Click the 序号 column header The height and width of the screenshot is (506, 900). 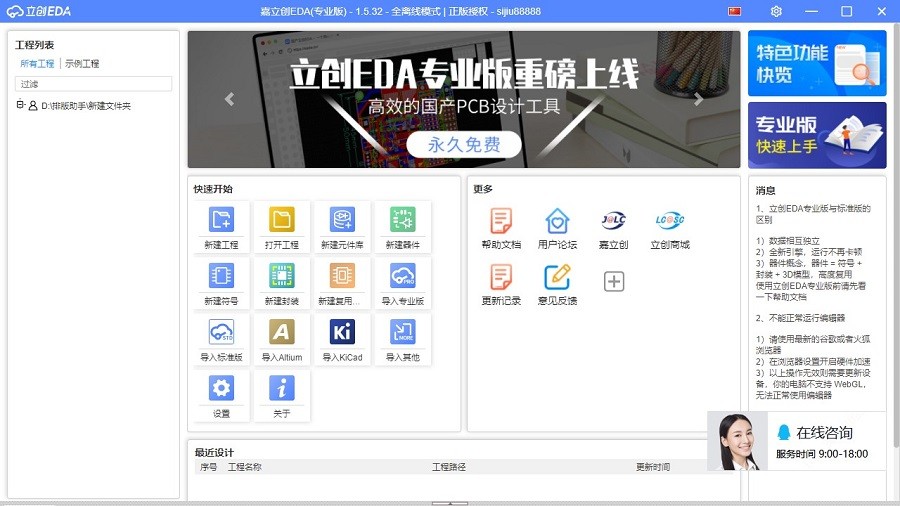[x=208, y=467]
